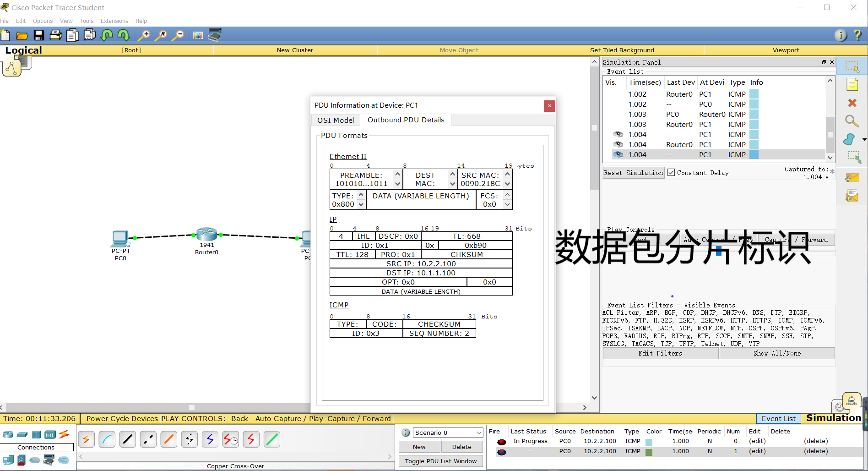Click the PC0 device on canvas
The image size is (868, 471).
[x=120, y=239]
